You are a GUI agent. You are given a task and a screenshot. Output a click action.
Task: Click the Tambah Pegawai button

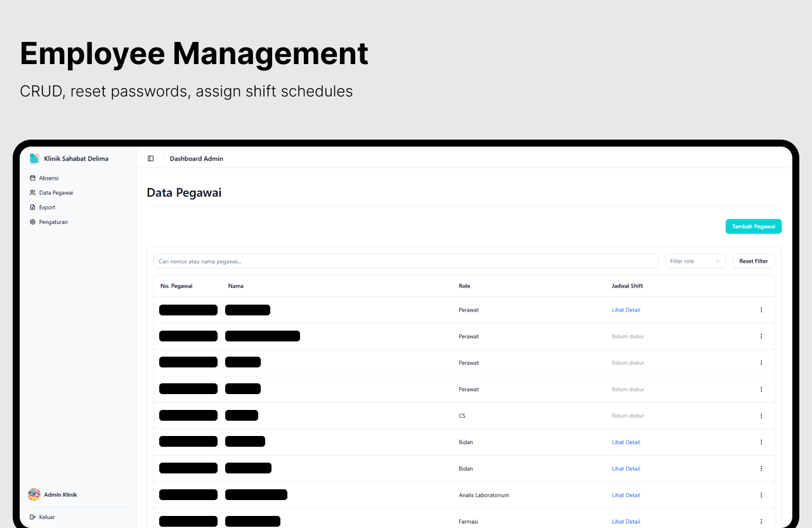tap(754, 226)
